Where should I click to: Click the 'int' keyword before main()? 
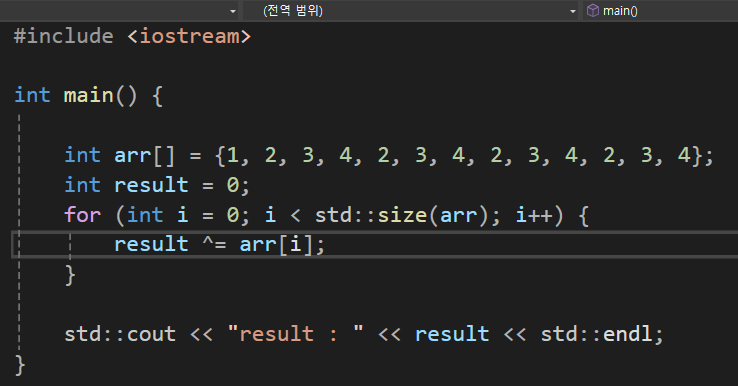32,96
